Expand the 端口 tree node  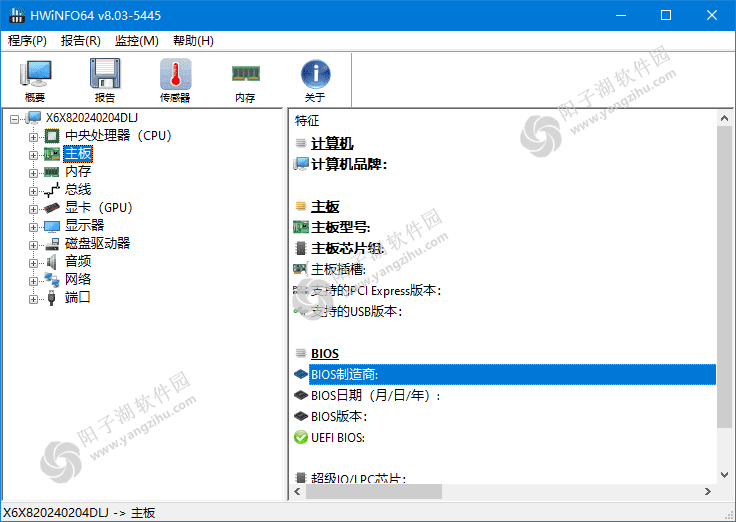[x=33, y=299]
